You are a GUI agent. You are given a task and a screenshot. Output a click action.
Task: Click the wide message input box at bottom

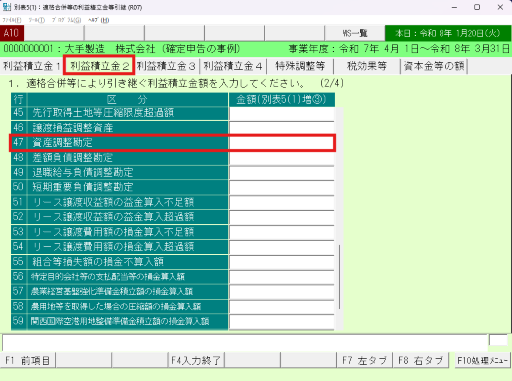(245, 342)
